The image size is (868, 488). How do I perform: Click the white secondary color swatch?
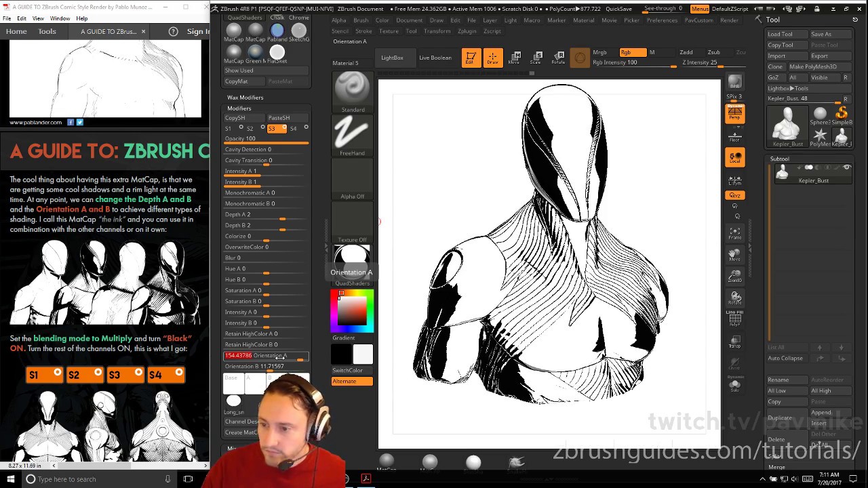(x=363, y=354)
